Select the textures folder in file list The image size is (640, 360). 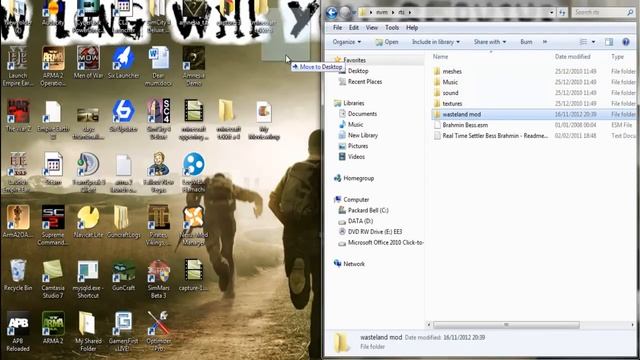tap(452, 104)
